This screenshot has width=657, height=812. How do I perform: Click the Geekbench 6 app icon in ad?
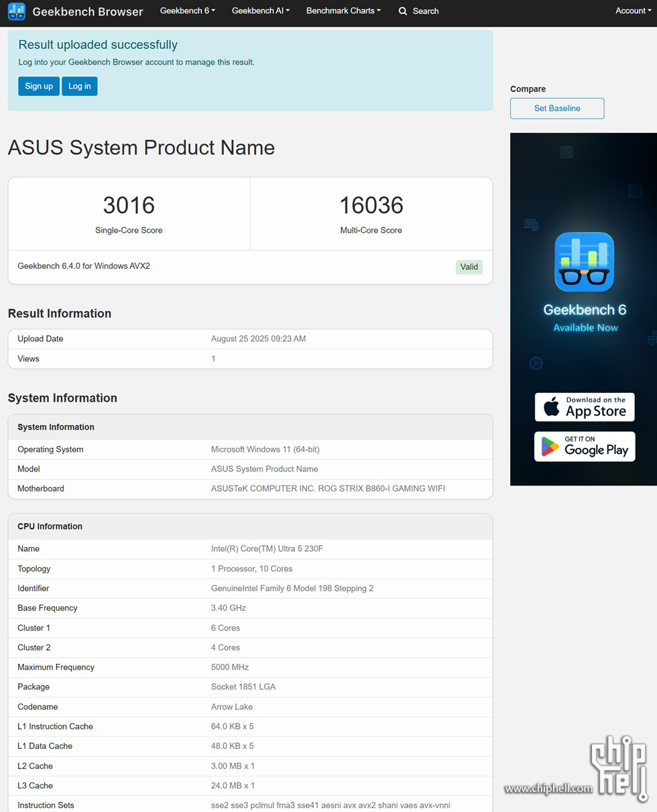tap(584, 262)
